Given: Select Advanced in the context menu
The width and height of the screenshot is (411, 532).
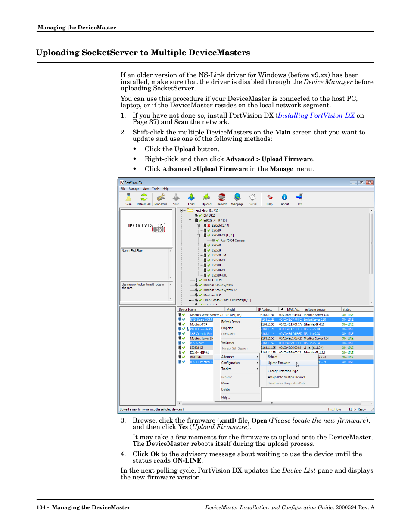Looking at the screenshot, I should click(x=237, y=357).
